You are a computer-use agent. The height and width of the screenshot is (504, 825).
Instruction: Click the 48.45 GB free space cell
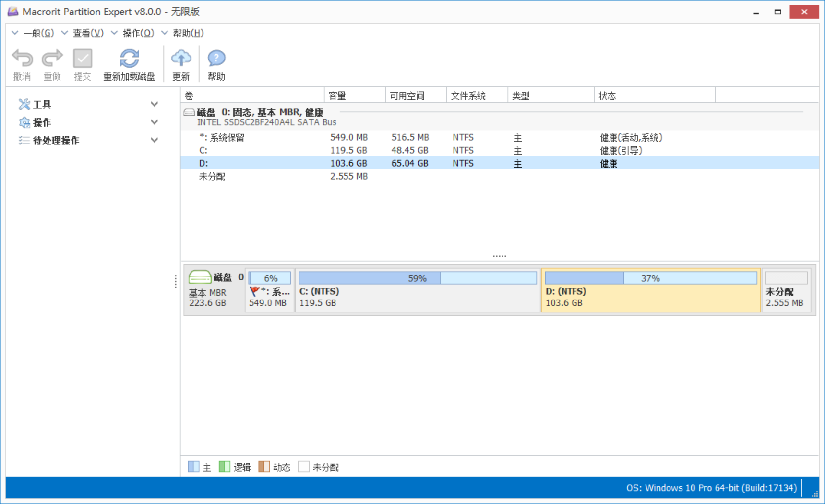(x=409, y=150)
